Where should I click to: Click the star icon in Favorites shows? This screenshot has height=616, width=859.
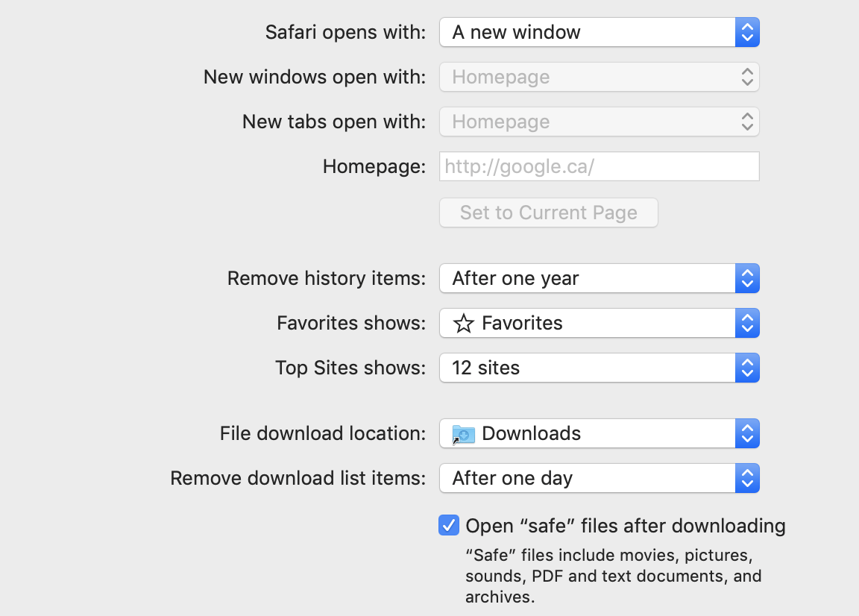pos(464,323)
